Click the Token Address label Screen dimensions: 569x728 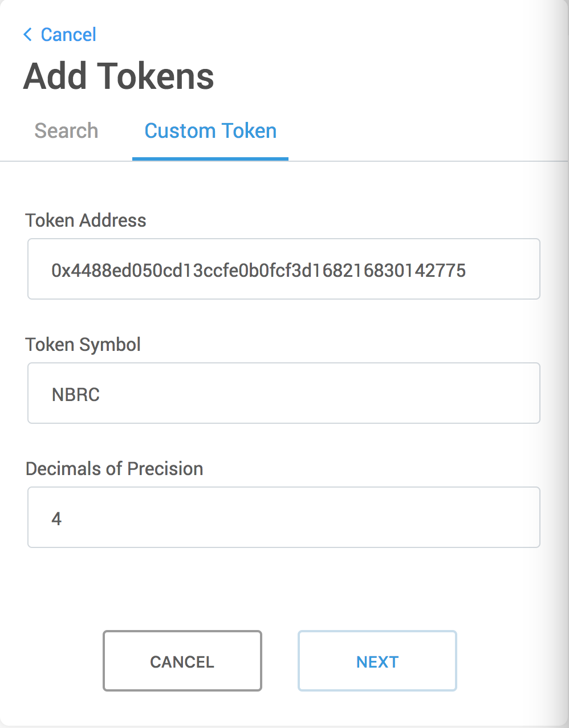86,220
